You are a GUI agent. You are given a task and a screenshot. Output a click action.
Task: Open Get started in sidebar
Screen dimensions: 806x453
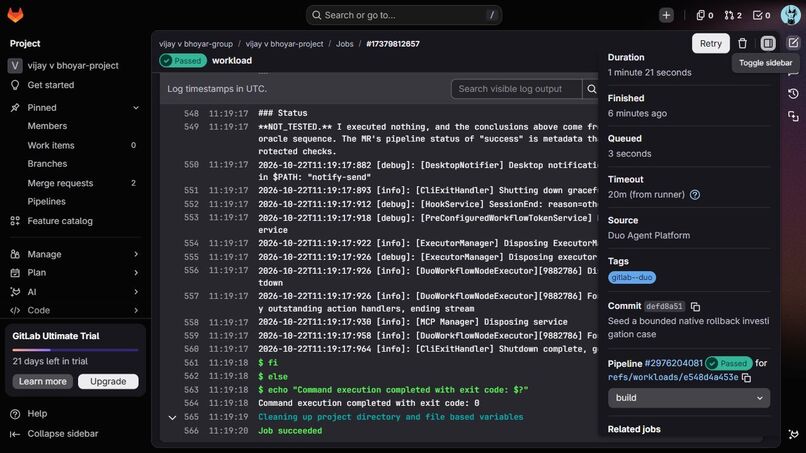(x=51, y=85)
